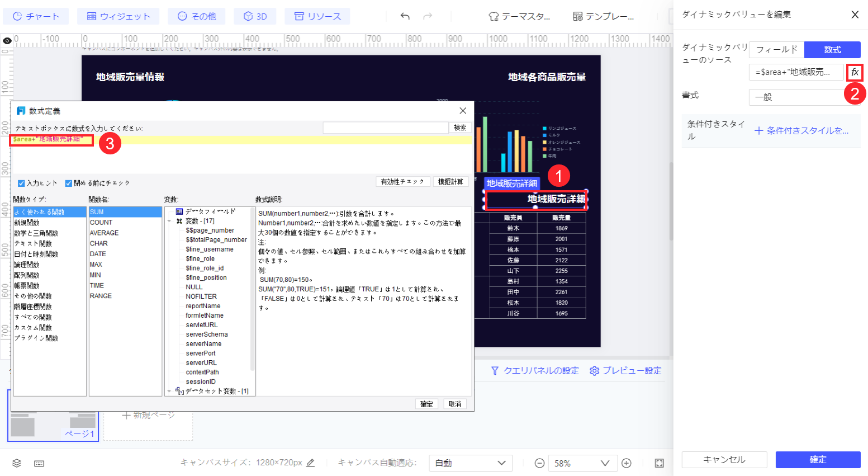Open プレビュー設定 gear link
The image size is (868, 476).
625,370
